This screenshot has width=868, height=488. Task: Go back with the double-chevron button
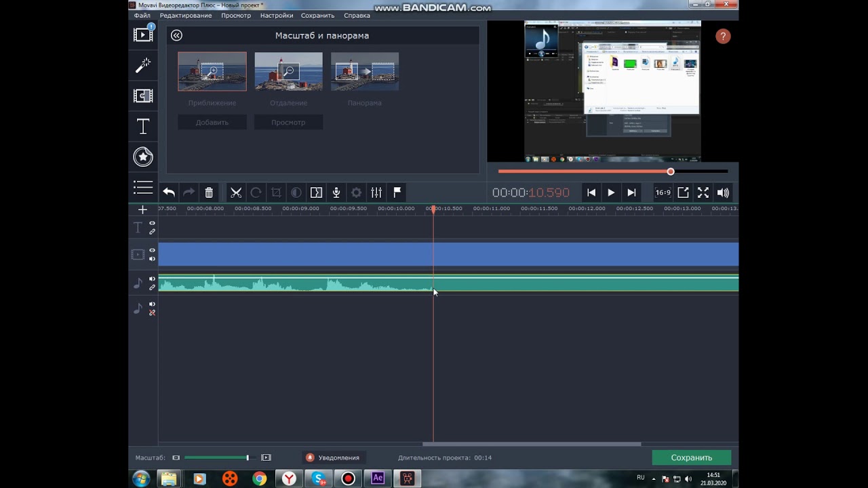coord(176,35)
